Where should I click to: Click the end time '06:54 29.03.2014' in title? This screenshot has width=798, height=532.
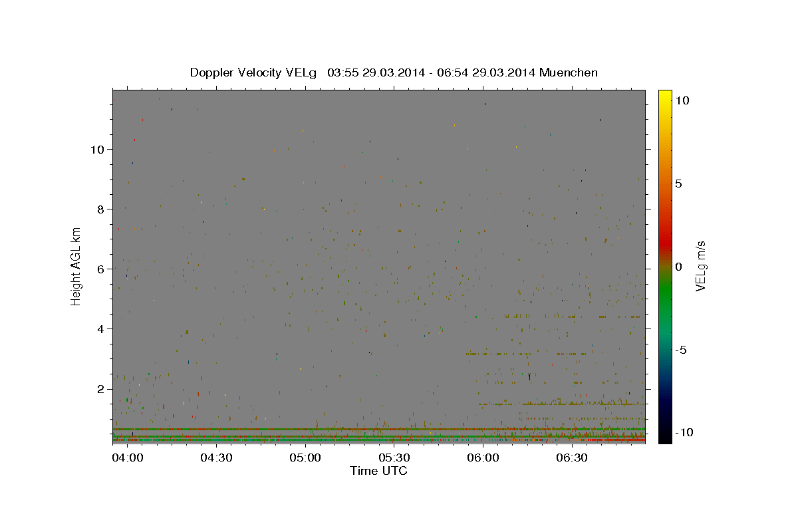coord(485,72)
